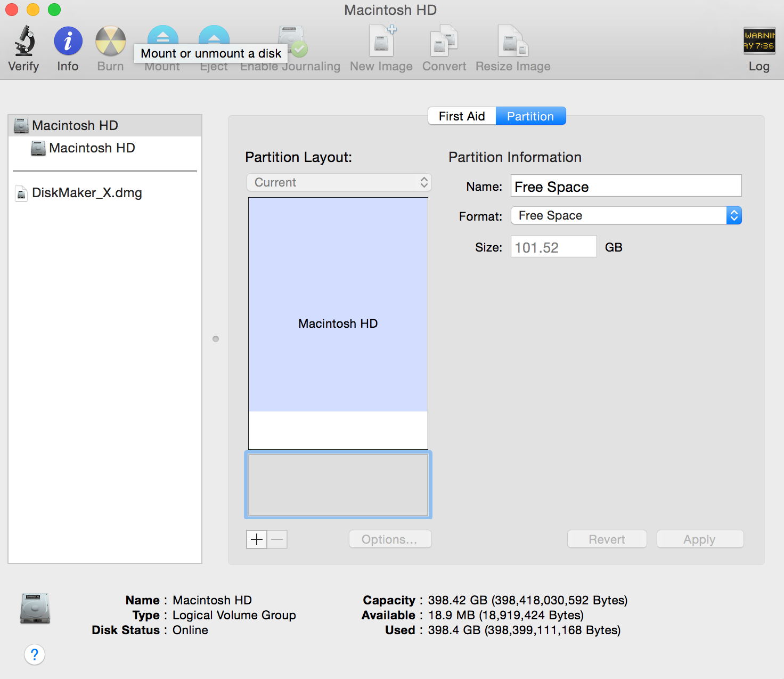Select DiskMaker_X.dmg in the sidebar

click(x=105, y=193)
